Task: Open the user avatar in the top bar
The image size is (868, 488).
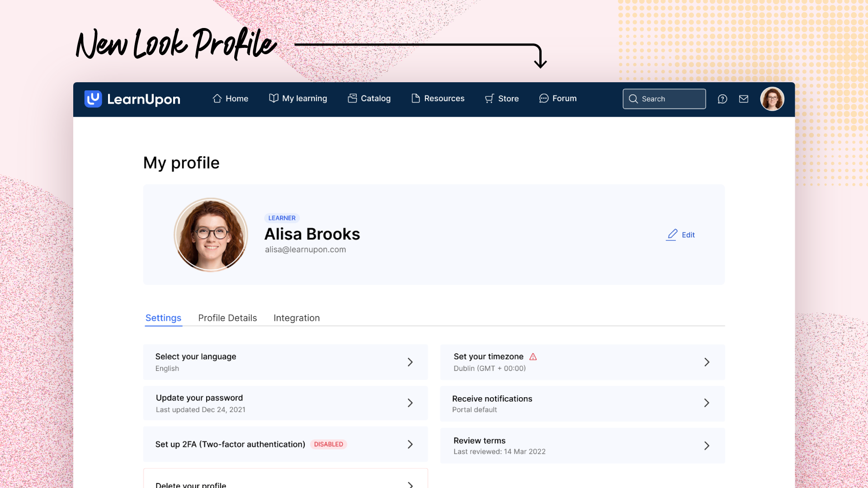Action: pos(772,99)
